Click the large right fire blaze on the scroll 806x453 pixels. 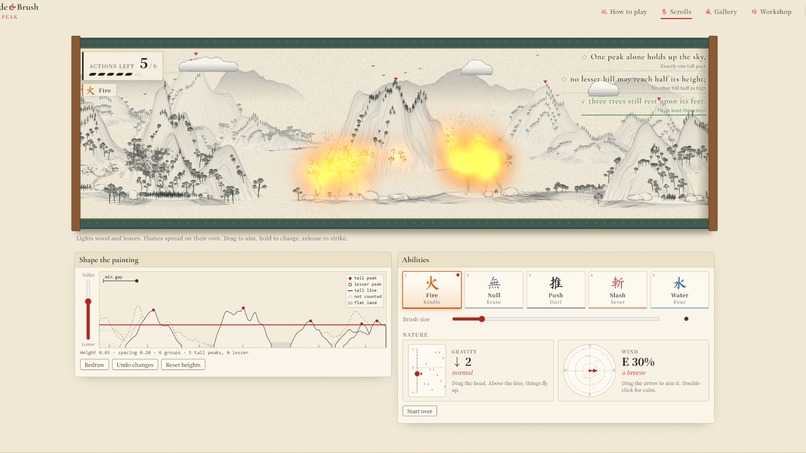coord(475,157)
